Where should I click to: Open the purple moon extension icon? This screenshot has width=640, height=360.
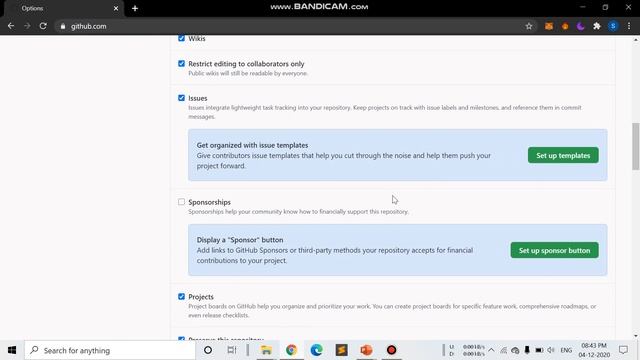coord(580,26)
